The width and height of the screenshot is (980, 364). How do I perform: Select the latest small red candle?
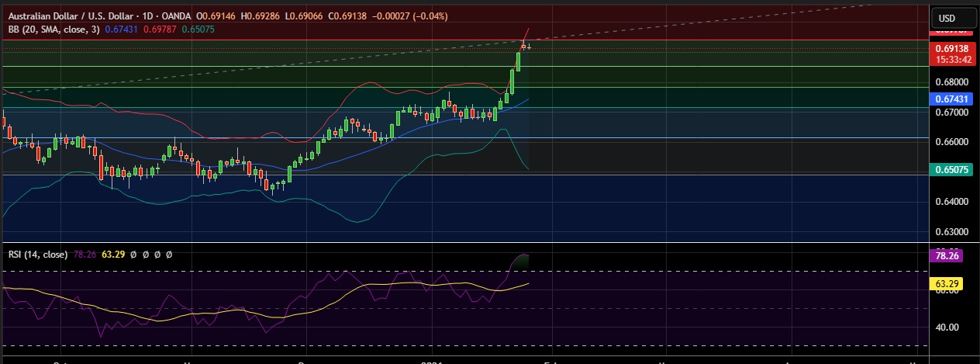pos(523,47)
